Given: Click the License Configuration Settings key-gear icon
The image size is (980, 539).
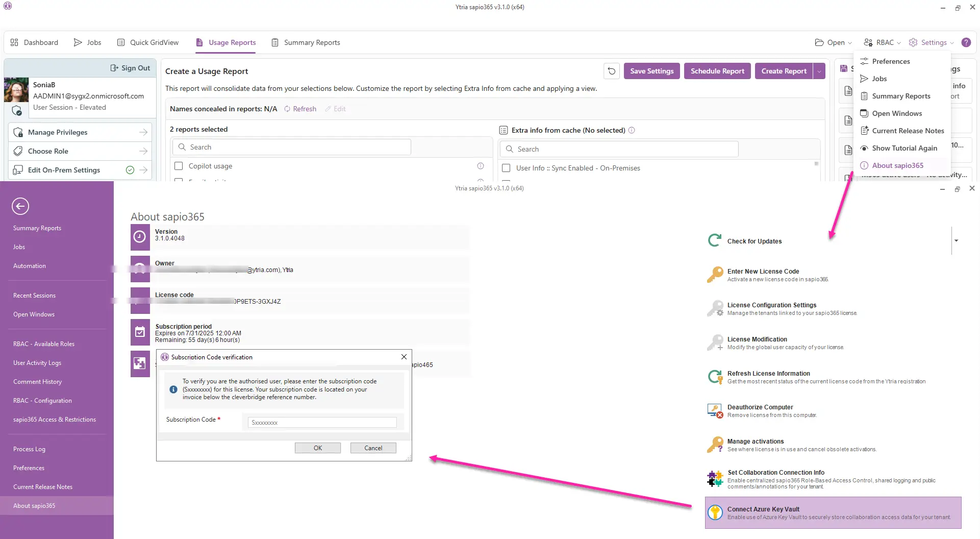Looking at the screenshot, I should click(x=715, y=308).
